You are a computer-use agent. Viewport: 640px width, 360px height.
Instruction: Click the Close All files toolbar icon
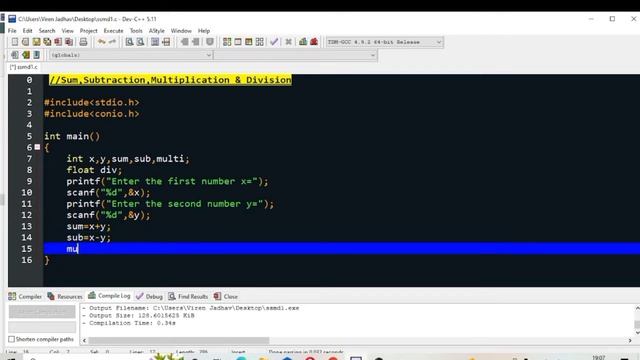coord(69,42)
